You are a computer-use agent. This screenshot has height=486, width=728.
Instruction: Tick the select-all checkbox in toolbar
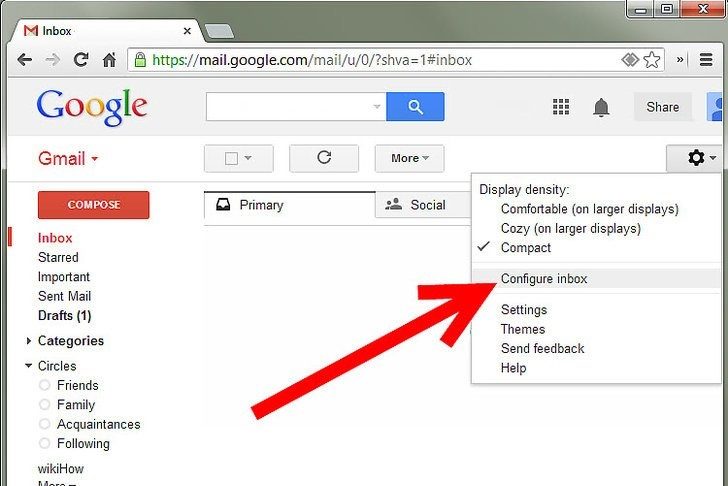coord(231,159)
